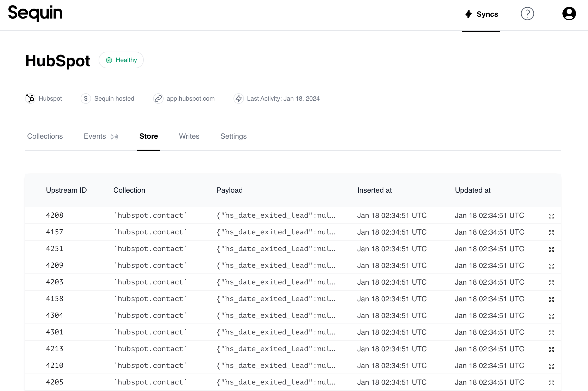This screenshot has height=391, width=588.
Task: Click the payload cell in row 4304
Action: [276, 316]
